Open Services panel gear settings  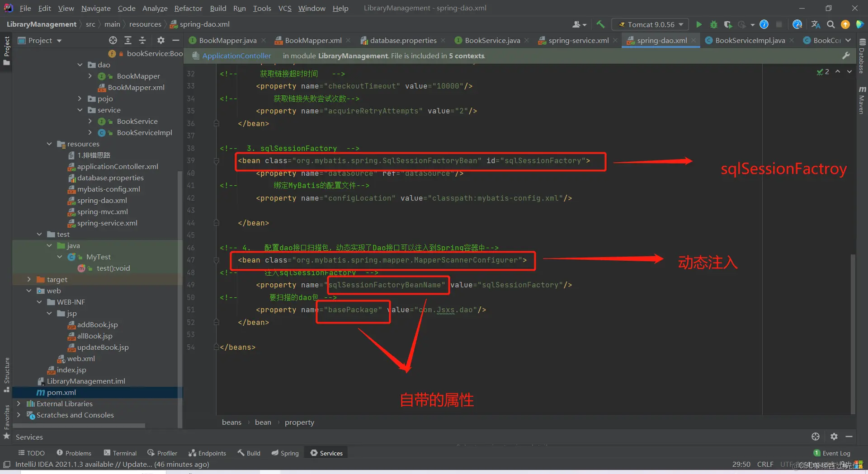click(834, 436)
